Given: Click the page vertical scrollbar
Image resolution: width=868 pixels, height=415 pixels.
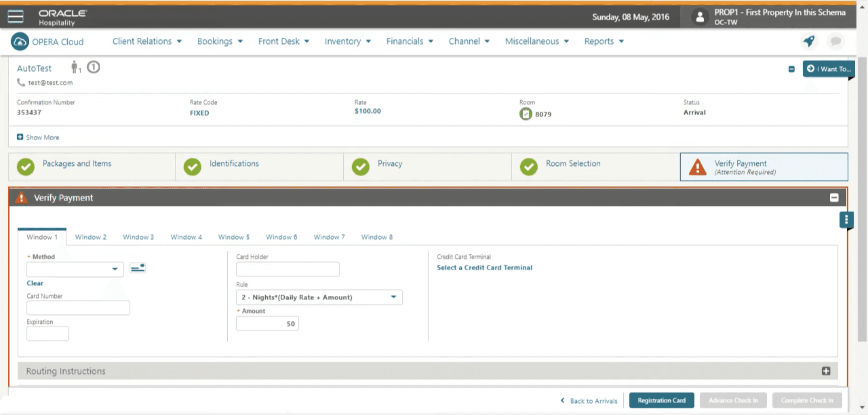Looking at the screenshot, I should [x=862, y=202].
